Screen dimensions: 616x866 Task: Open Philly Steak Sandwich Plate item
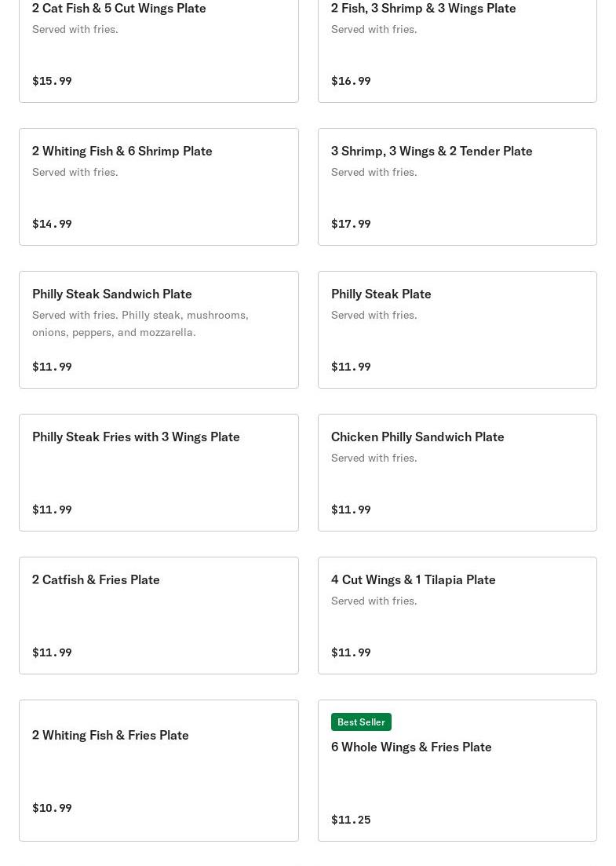[112, 294]
